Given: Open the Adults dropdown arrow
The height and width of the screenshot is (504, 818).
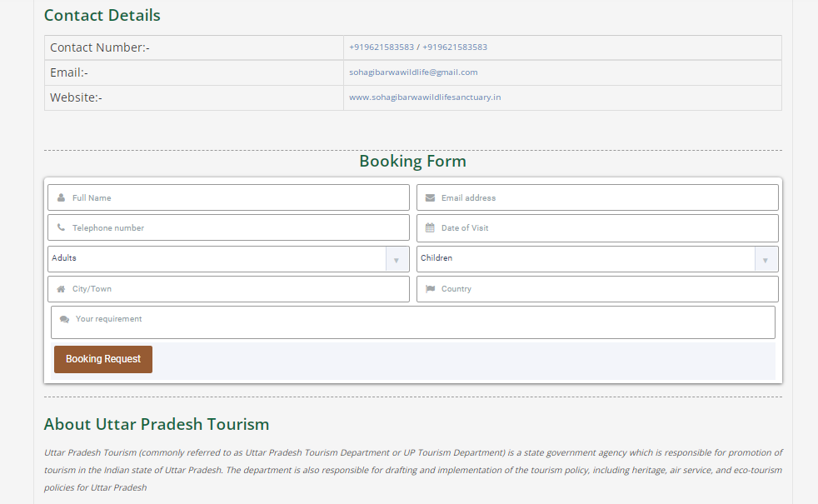Looking at the screenshot, I should click(x=397, y=260).
